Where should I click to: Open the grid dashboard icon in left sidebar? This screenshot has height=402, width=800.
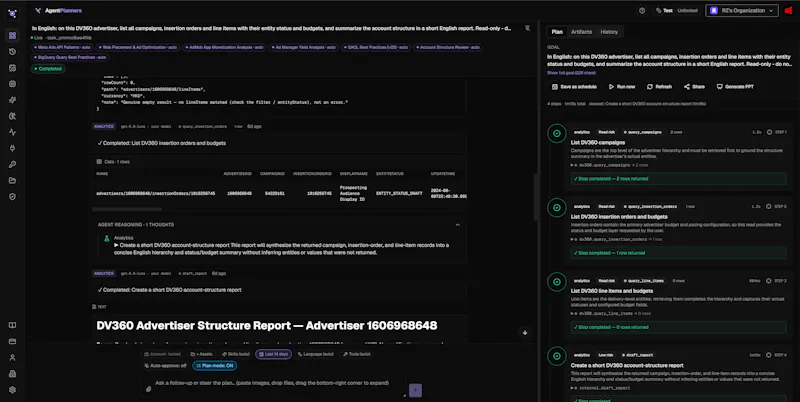12,36
